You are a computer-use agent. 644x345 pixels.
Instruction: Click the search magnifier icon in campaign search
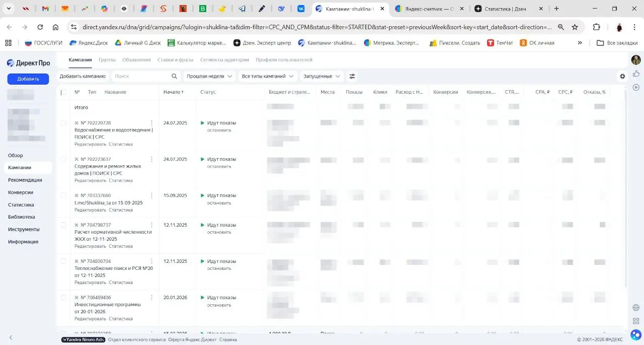[175, 76]
